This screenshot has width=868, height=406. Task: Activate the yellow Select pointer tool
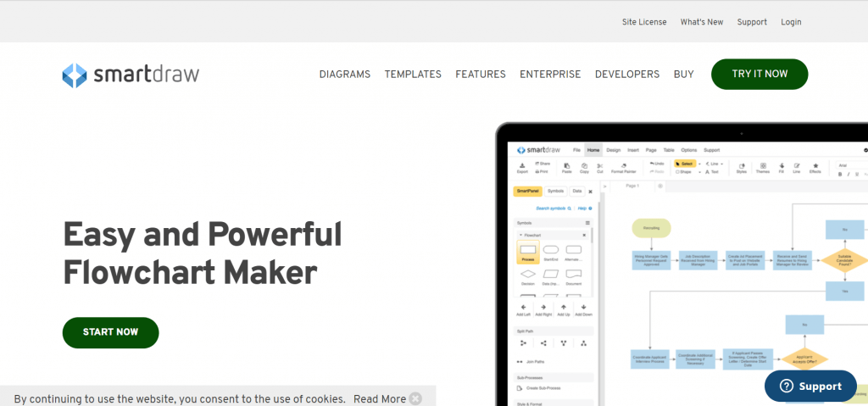[x=685, y=164]
